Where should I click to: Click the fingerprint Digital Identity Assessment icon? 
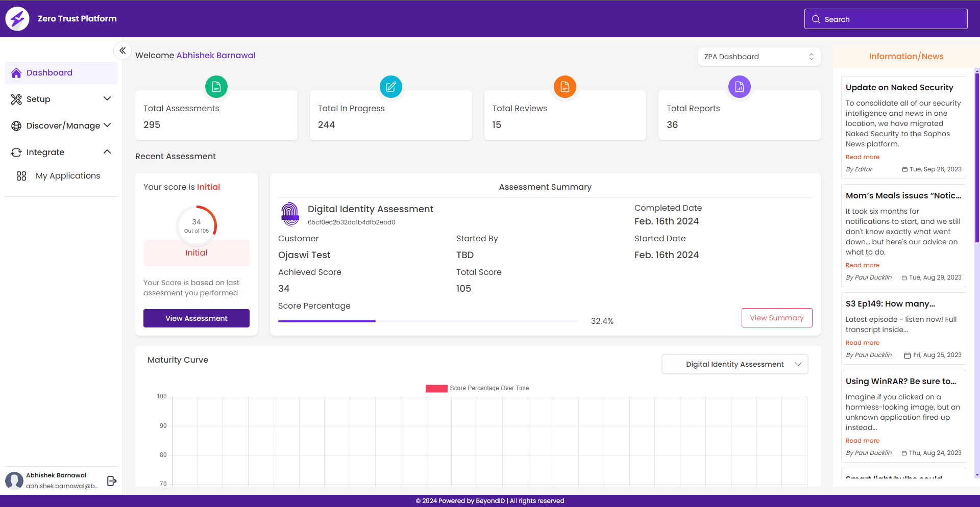[290, 214]
